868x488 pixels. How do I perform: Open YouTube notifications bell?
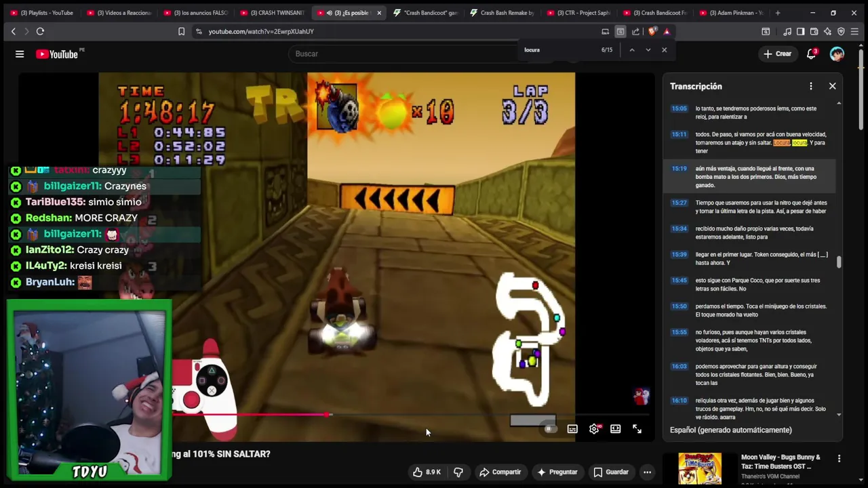[x=811, y=54]
